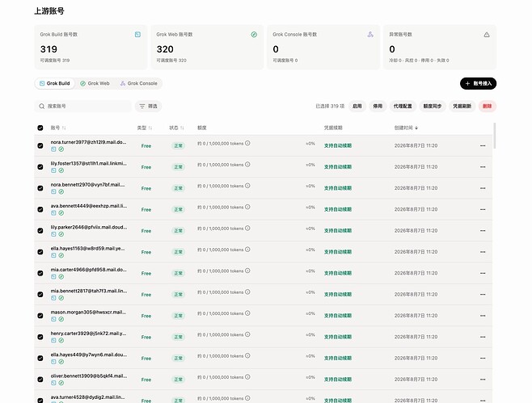532x403 pixels.
Task: Open more actions for nora.turner3977 row
Action: pyautogui.click(x=483, y=145)
